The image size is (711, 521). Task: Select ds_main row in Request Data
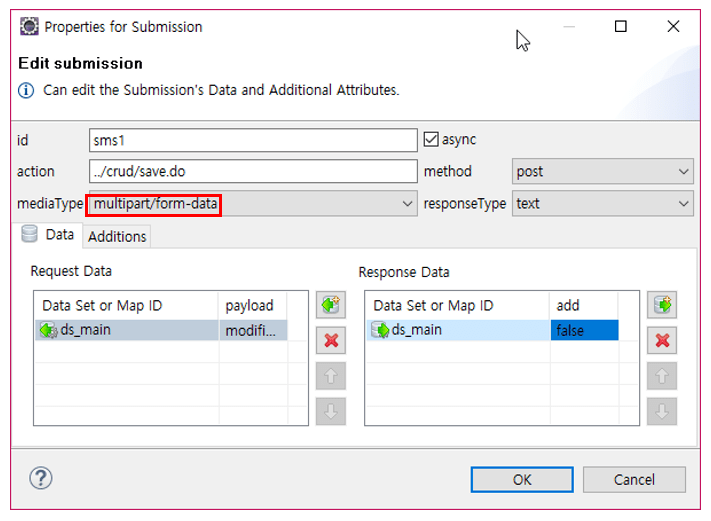coord(126,331)
